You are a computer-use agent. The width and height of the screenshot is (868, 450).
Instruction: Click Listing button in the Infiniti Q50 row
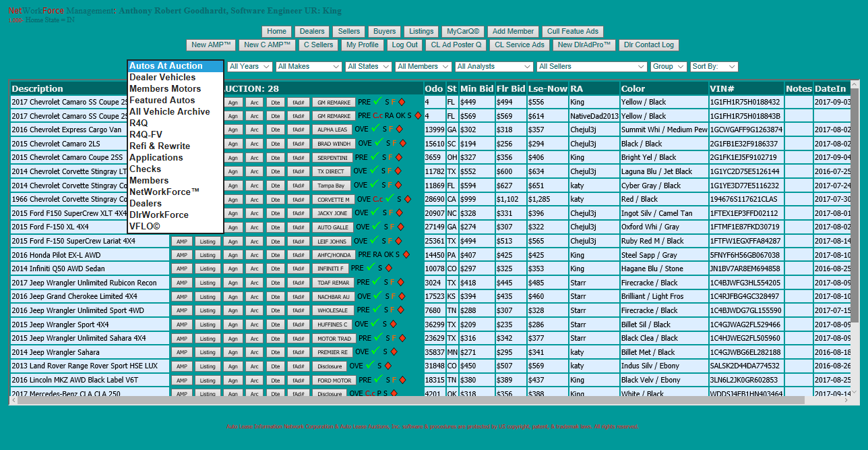point(208,269)
